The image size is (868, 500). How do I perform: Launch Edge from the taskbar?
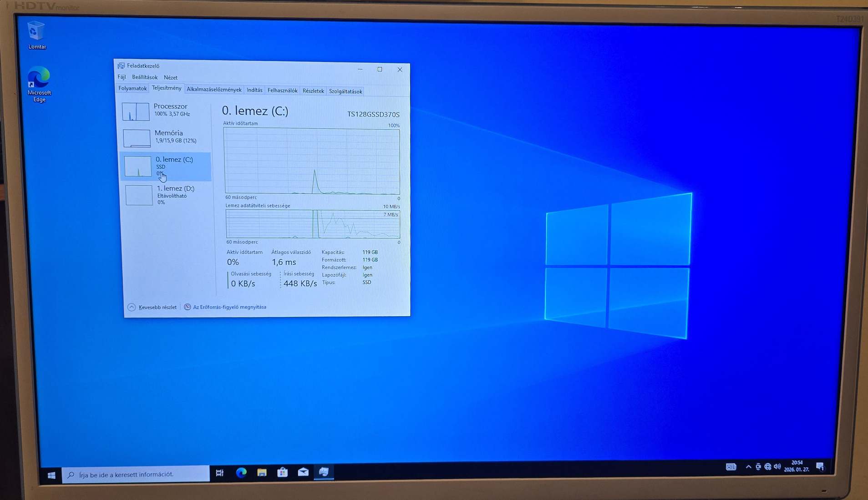click(241, 473)
